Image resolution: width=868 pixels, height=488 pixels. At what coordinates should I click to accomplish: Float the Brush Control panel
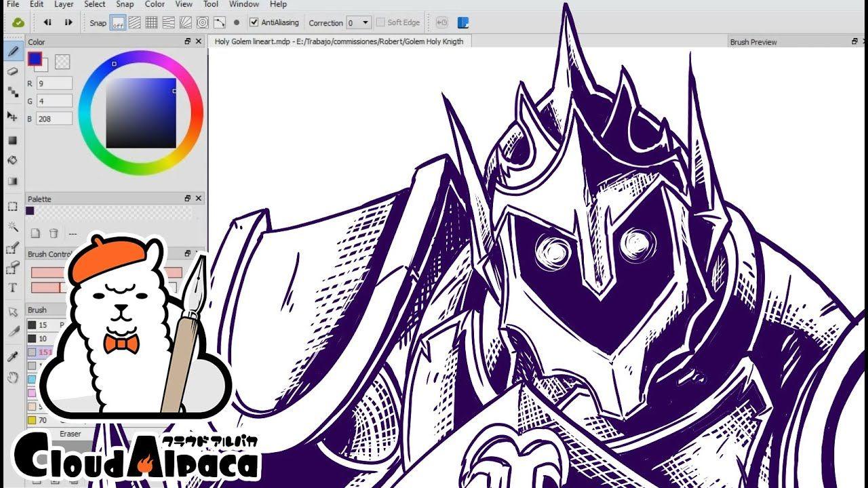click(188, 253)
